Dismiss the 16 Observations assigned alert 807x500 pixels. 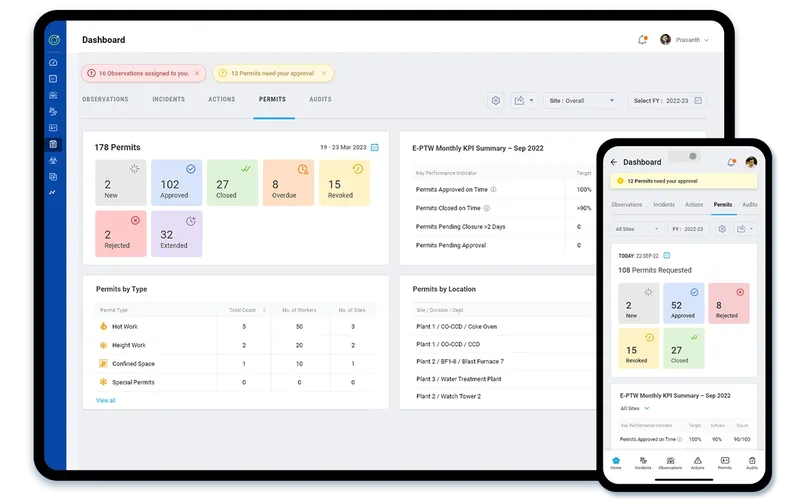(197, 73)
